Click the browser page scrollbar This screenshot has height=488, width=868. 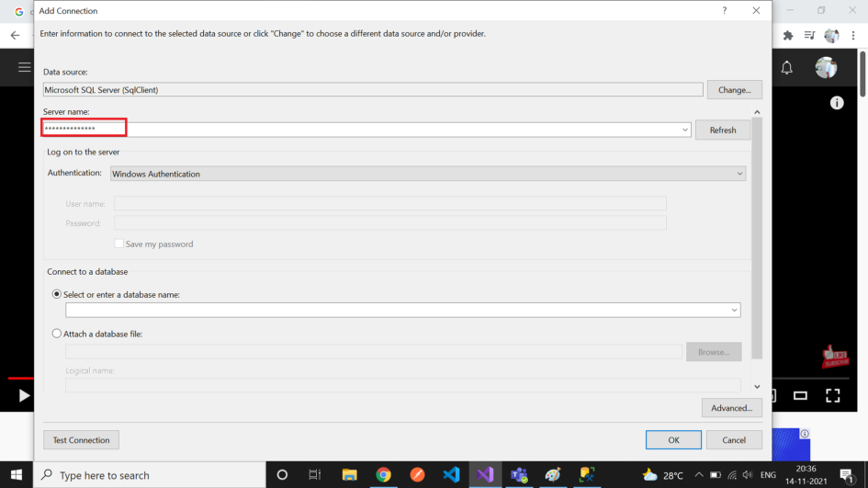[x=862, y=74]
